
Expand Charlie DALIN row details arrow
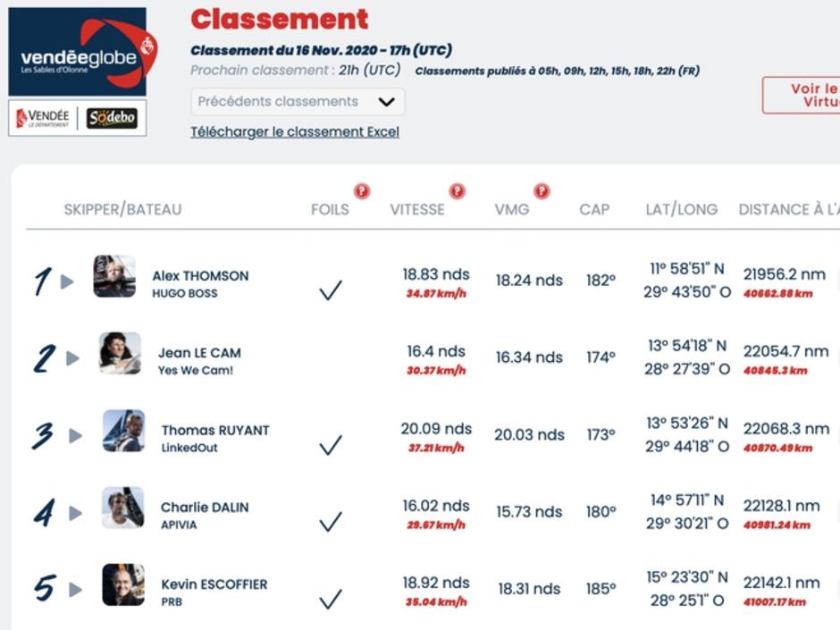[76, 513]
